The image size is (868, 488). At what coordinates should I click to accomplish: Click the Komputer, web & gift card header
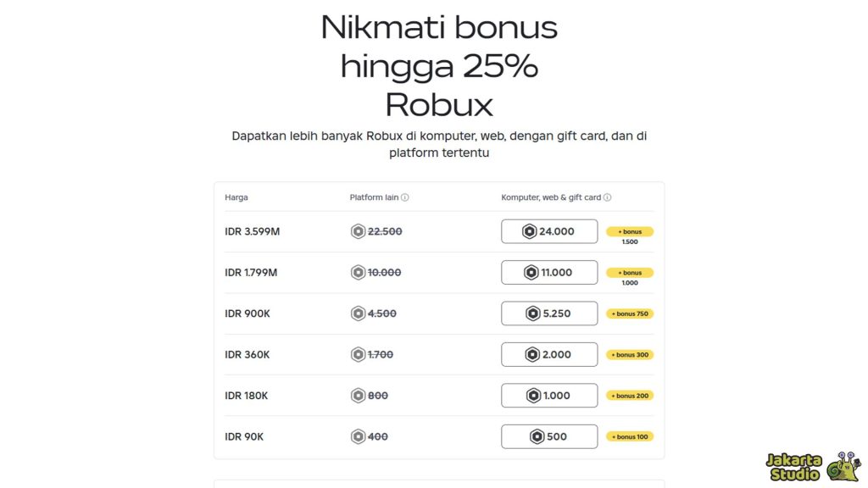click(553, 197)
